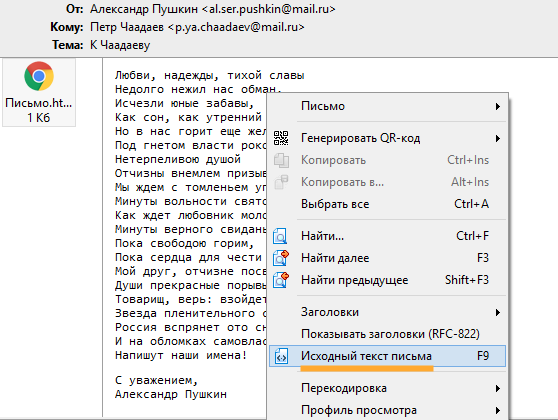Open the Письмо.html Chrome attachment icon

tap(39, 76)
